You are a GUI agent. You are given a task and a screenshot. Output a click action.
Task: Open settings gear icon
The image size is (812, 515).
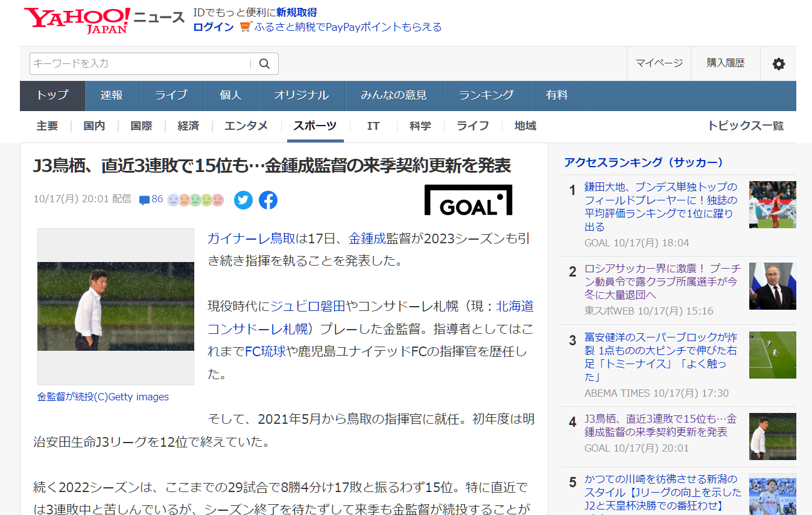pyautogui.click(x=779, y=63)
